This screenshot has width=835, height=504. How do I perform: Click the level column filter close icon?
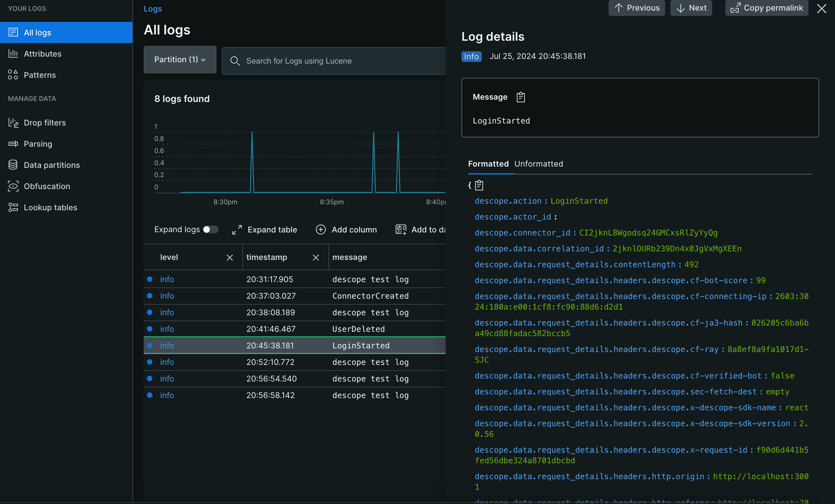pos(230,257)
